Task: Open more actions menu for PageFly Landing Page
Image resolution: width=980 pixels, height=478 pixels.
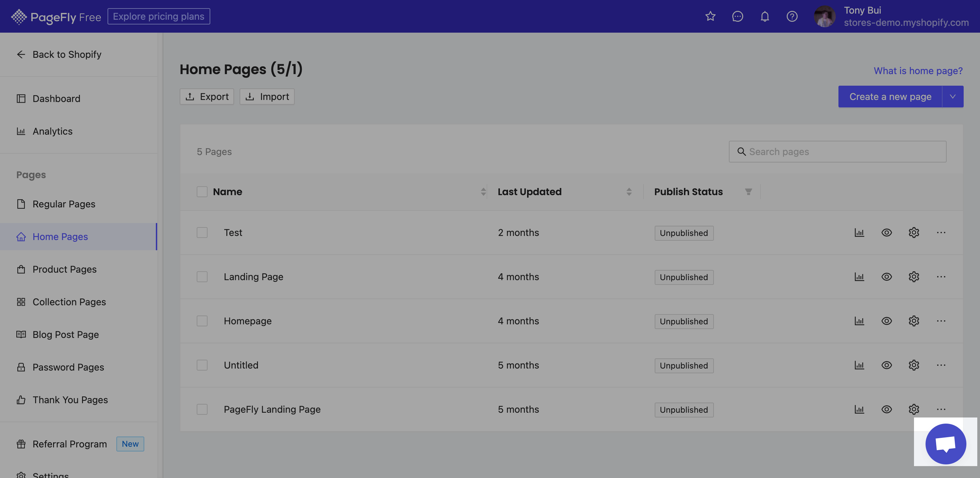Action: (x=941, y=409)
